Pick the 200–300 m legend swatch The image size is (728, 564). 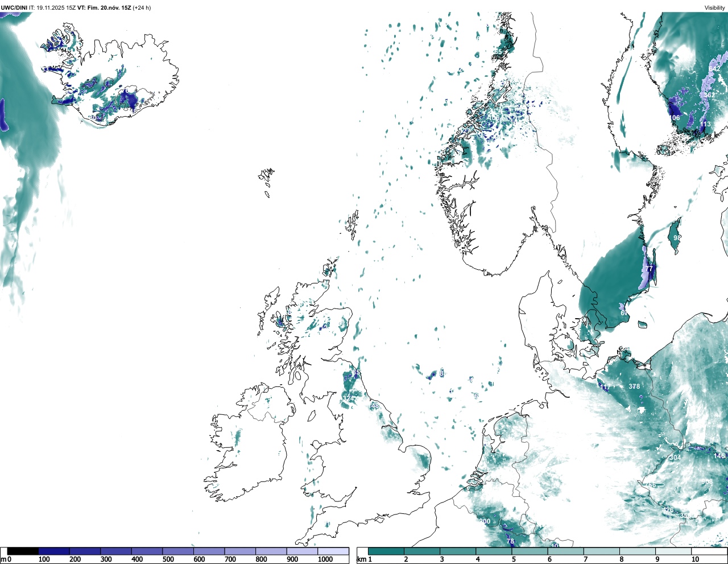point(85,551)
